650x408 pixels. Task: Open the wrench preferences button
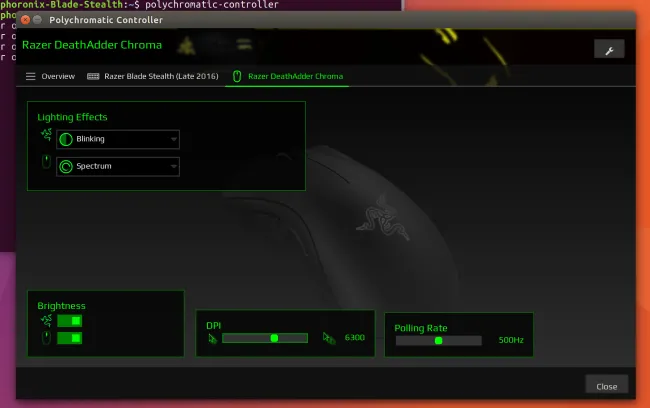click(x=609, y=49)
